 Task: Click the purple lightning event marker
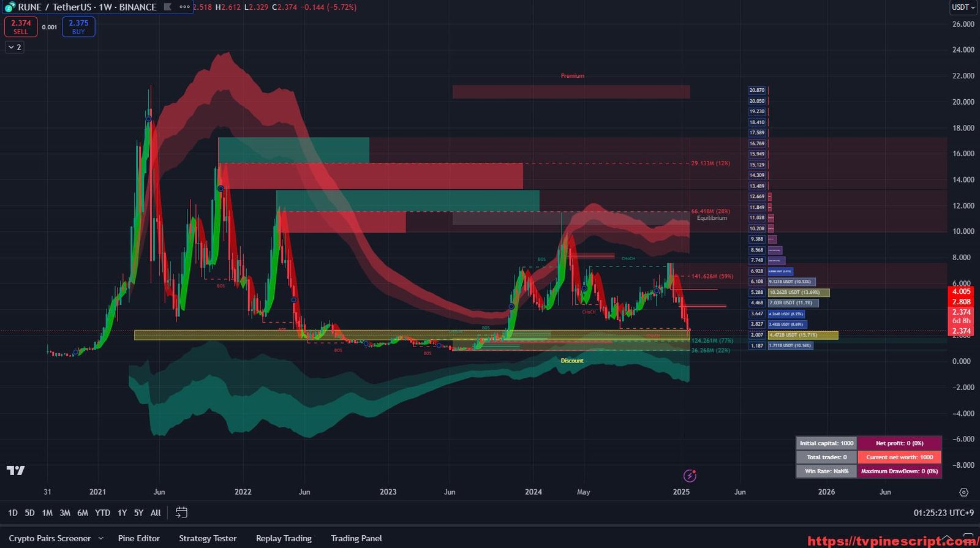click(690, 476)
